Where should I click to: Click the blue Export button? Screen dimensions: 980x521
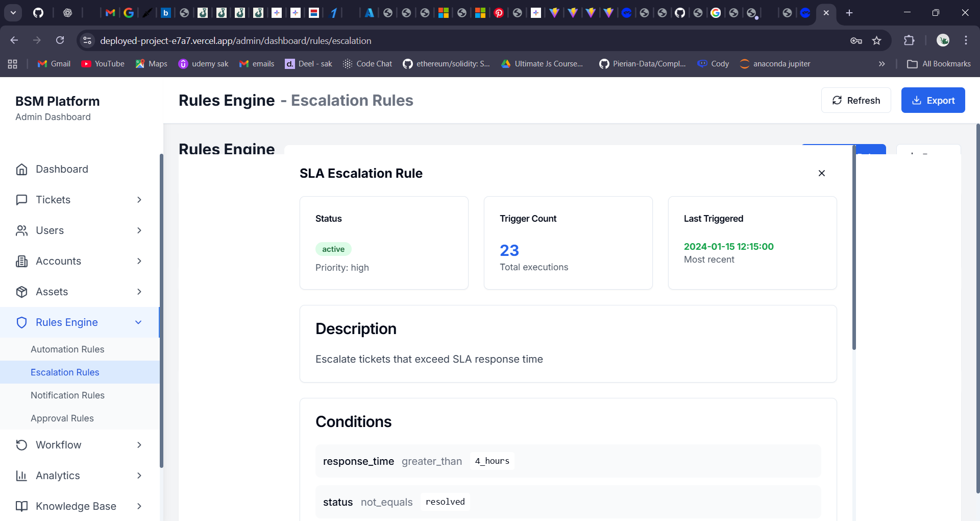pos(933,100)
